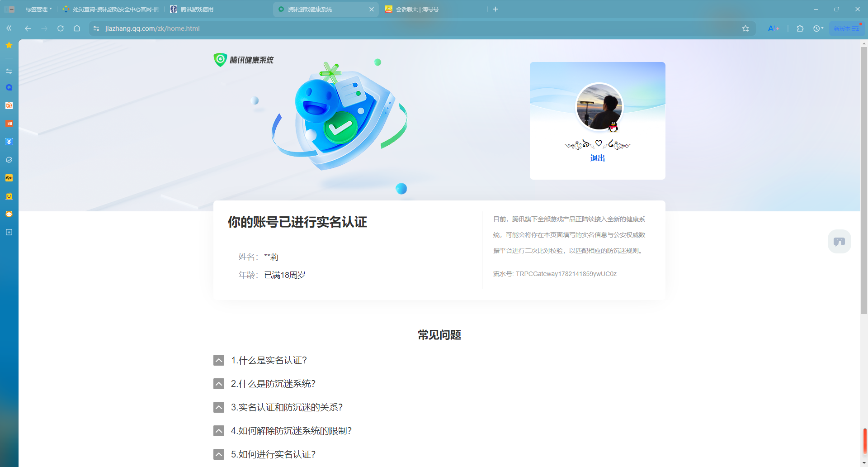Close the 腾讯游戏健康系统 tab
The width and height of the screenshot is (868, 467).
tap(372, 9)
